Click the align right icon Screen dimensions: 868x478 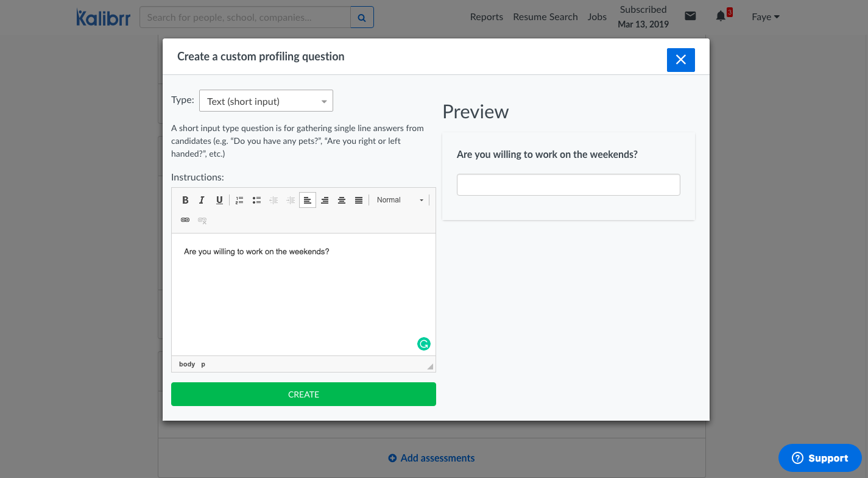[325, 200]
